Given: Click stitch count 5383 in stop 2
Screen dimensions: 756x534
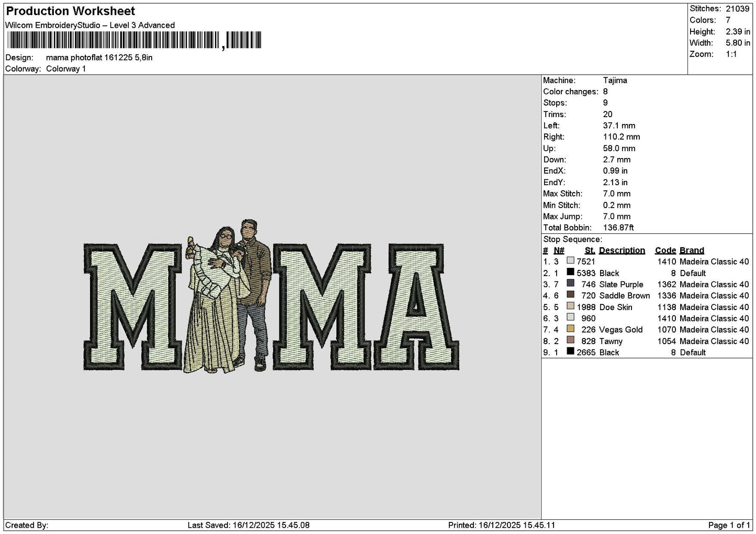Looking at the screenshot, I should click(x=586, y=274).
